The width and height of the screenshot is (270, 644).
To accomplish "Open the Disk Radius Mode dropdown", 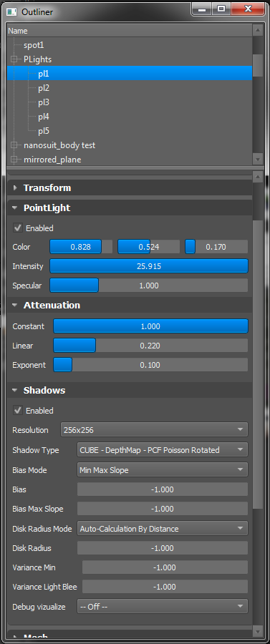I will (163, 529).
